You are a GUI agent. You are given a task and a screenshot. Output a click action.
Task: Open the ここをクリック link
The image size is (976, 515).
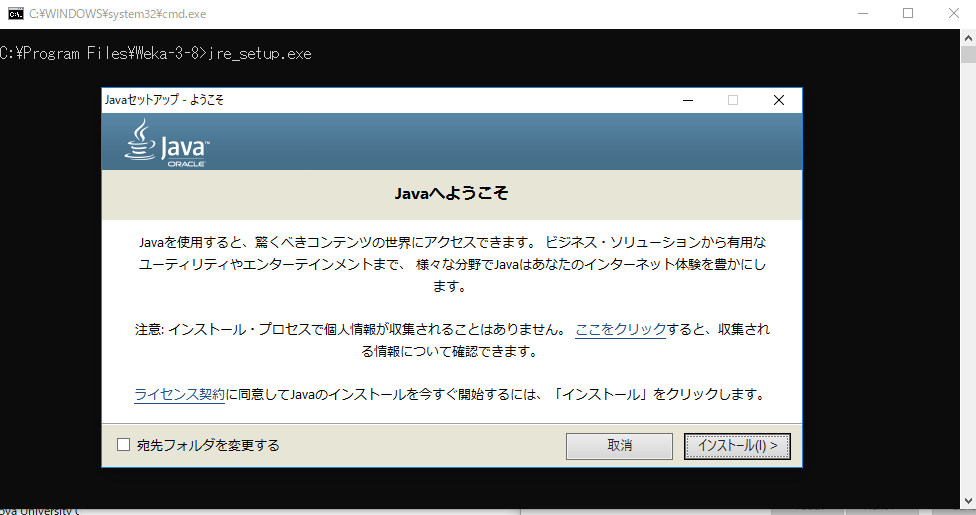click(x=621, y=329)
